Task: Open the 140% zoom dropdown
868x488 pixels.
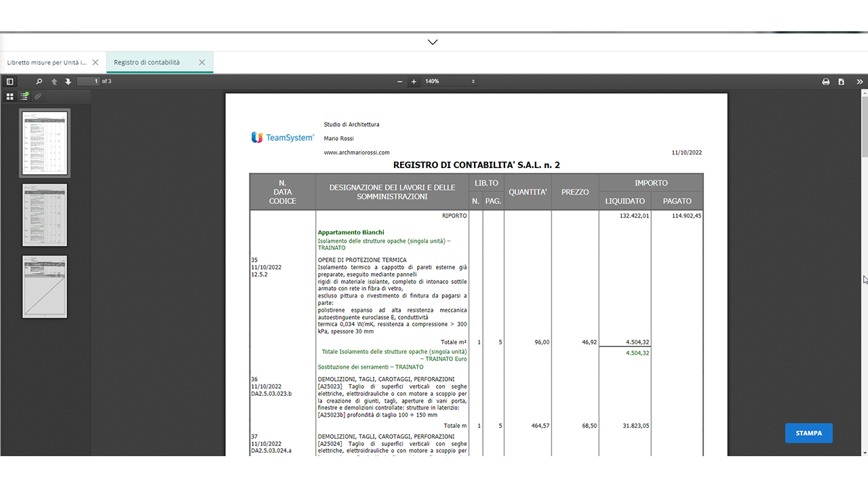Action: pos(450,81)
